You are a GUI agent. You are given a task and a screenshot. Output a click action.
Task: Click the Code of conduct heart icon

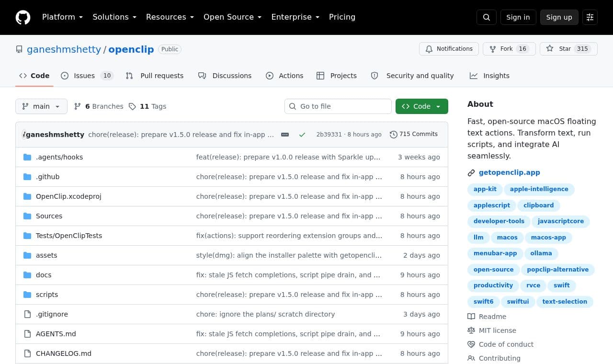point(471,344)
